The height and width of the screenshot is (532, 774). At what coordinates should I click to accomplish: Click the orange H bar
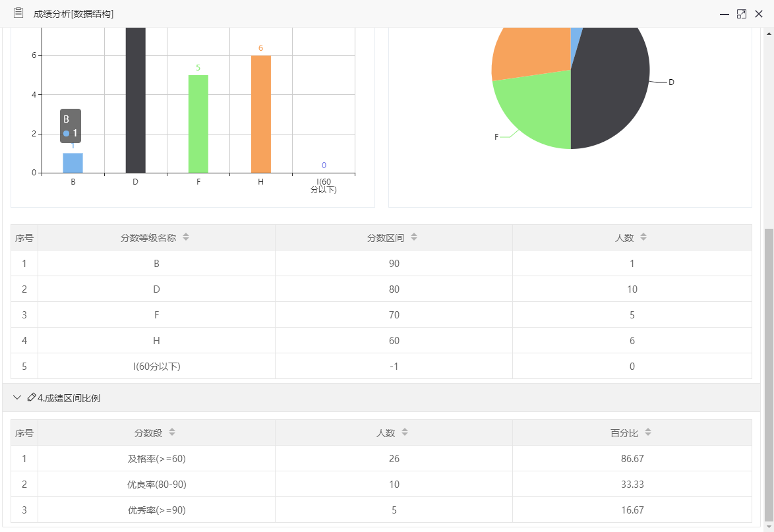point(260,114)
